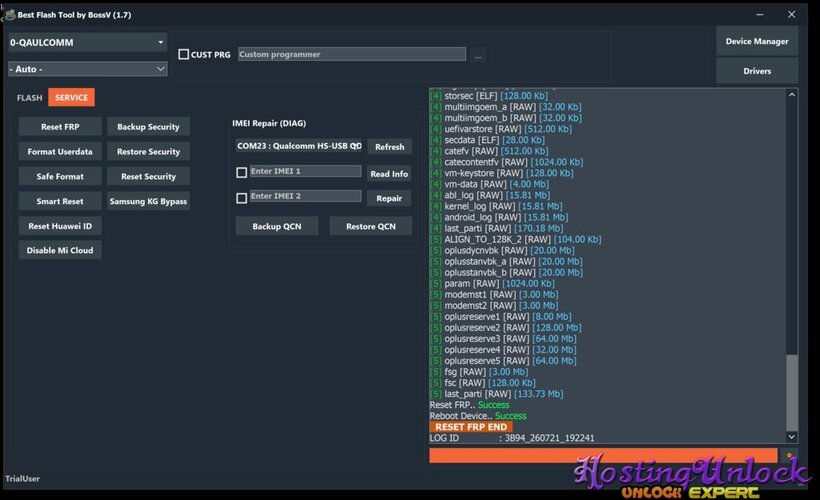Screen dimensions: 820x500
Task: Click the 'fsc [RAW]' log row
Action: (483, 383)
